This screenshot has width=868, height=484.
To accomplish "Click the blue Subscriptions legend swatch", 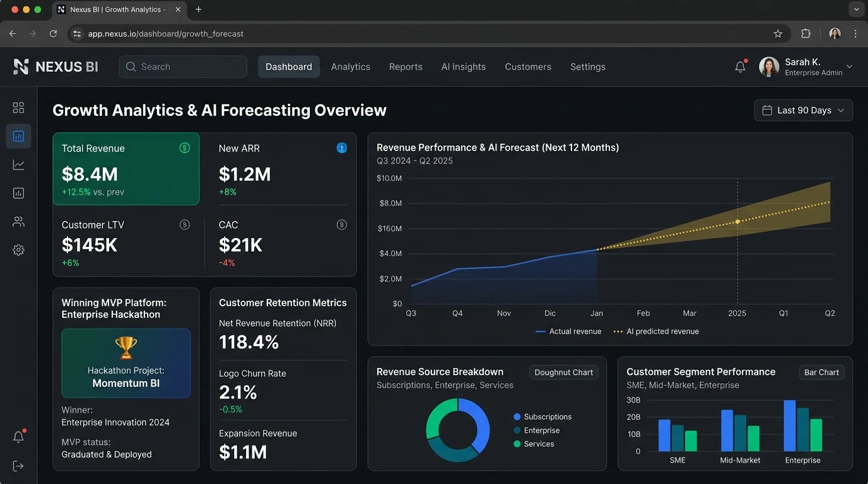I will point(517,417).
